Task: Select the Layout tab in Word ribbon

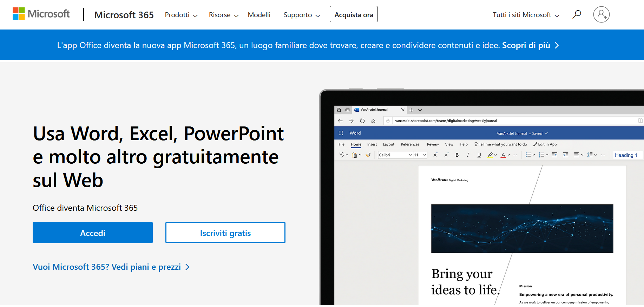Action: [x=388, y=144]
